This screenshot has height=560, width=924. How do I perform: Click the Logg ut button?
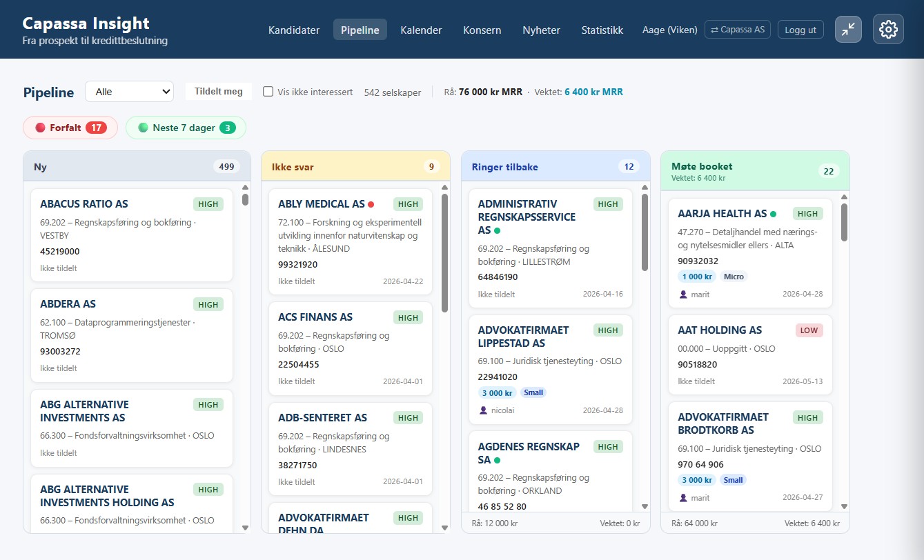(x=800, y=30)
